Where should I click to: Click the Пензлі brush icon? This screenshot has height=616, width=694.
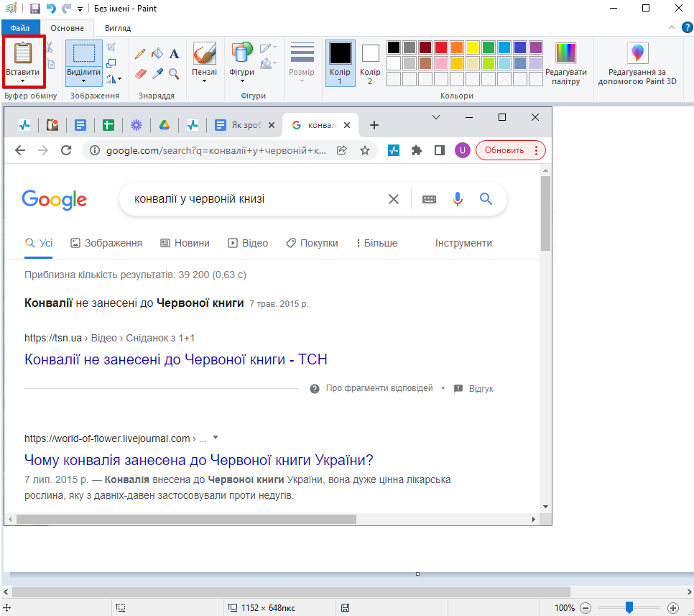pyautogui.click(x=205, y=54)
